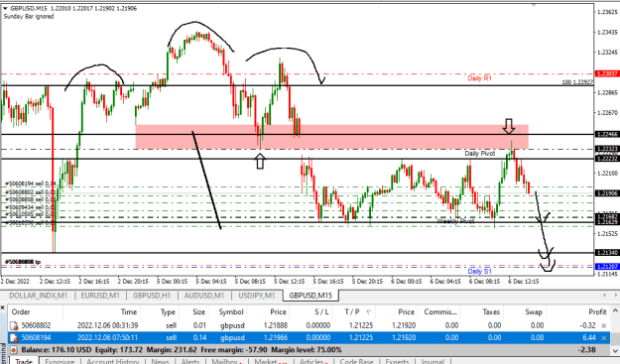Screen dimensions: 620x364
Task: Click the open price 1.21966
Action: tap(275, 338)
